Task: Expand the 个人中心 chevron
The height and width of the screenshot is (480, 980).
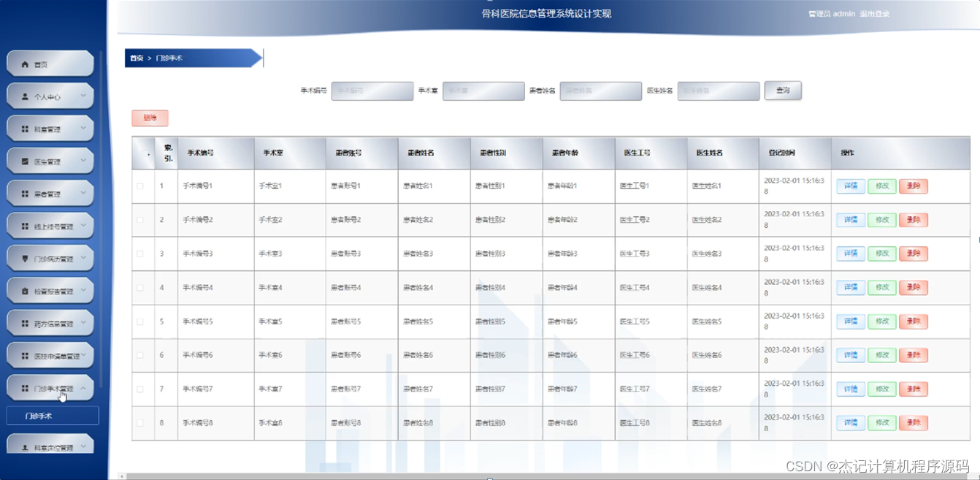Action: click(83, 96)
